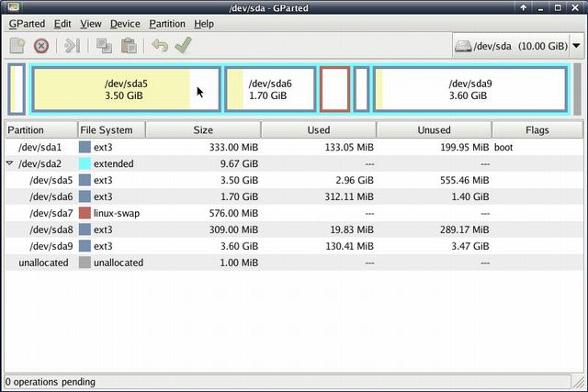Select the /dev/sda9 partition row
Viewport: 588px width, 392px height.
pyautogui.click(x=294, y=246)
